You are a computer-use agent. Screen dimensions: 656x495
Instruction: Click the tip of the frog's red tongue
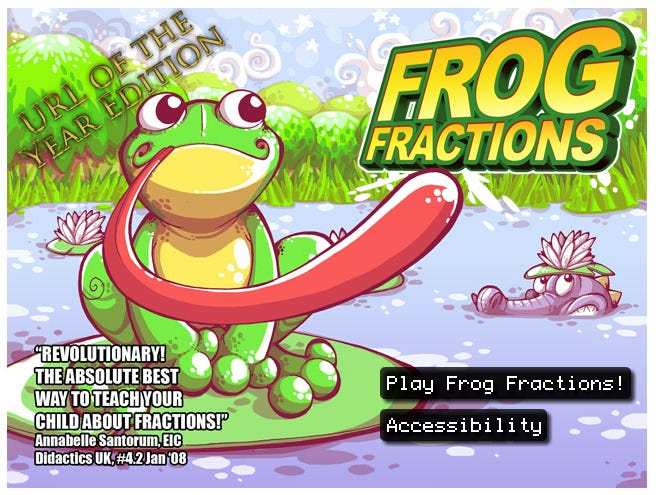[437, 193]
